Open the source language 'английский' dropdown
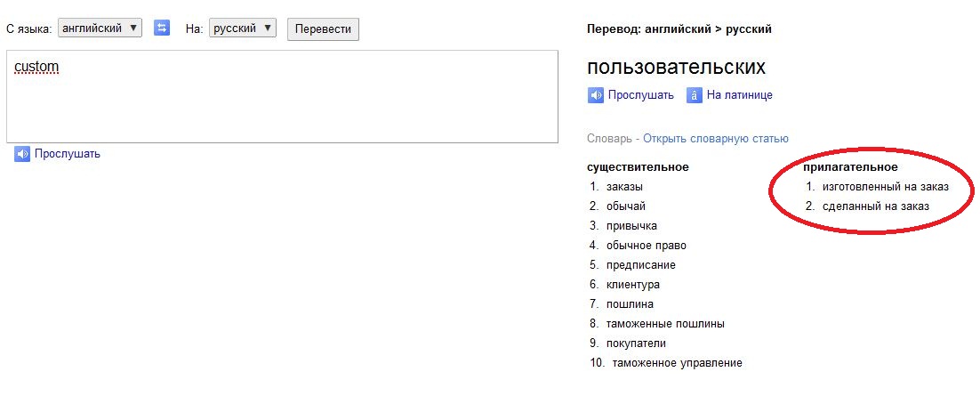Viewport: 980px width, 396px height. [x=100, y=28]
